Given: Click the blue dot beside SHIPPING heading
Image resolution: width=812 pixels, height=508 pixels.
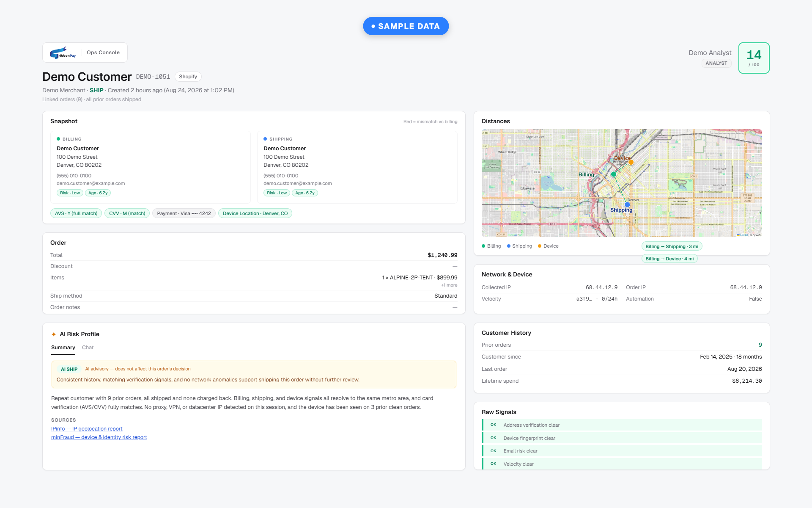Looking at the screenshot, I should click(x=265, y=139).
